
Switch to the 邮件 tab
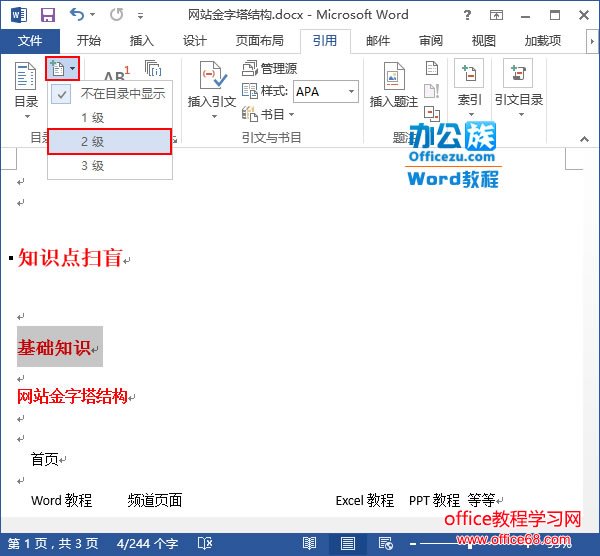click(x=377, y=41)
